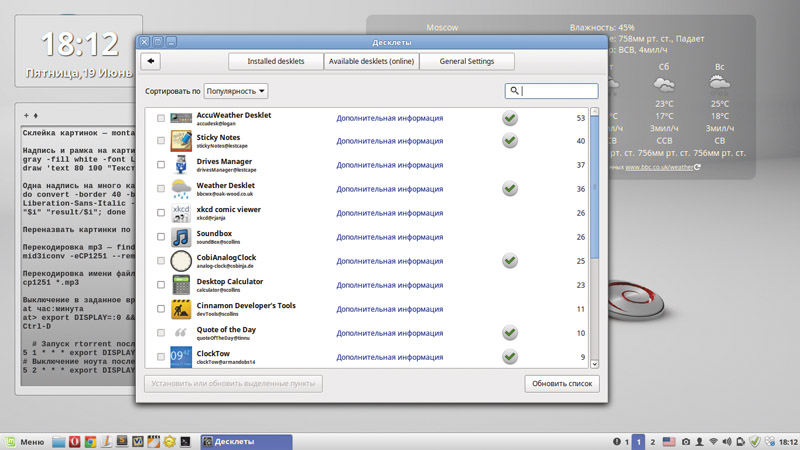Tick the ClockTow checkbox
Image resolution: width=800 pixels, height=450 pixels.
click(x=161, y=357)
